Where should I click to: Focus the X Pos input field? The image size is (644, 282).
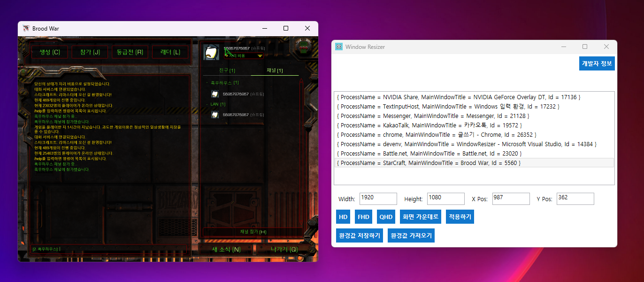click(x=511, y=199)
